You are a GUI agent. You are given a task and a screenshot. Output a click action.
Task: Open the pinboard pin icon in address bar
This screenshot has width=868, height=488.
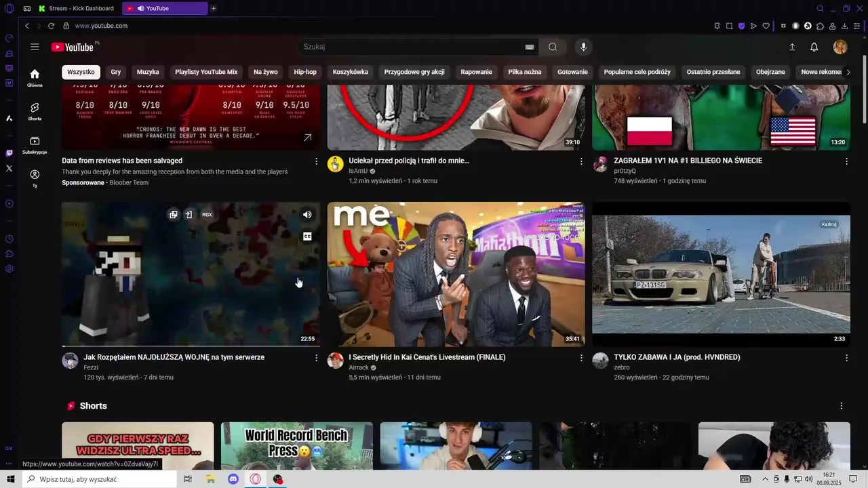pos(717,26)
